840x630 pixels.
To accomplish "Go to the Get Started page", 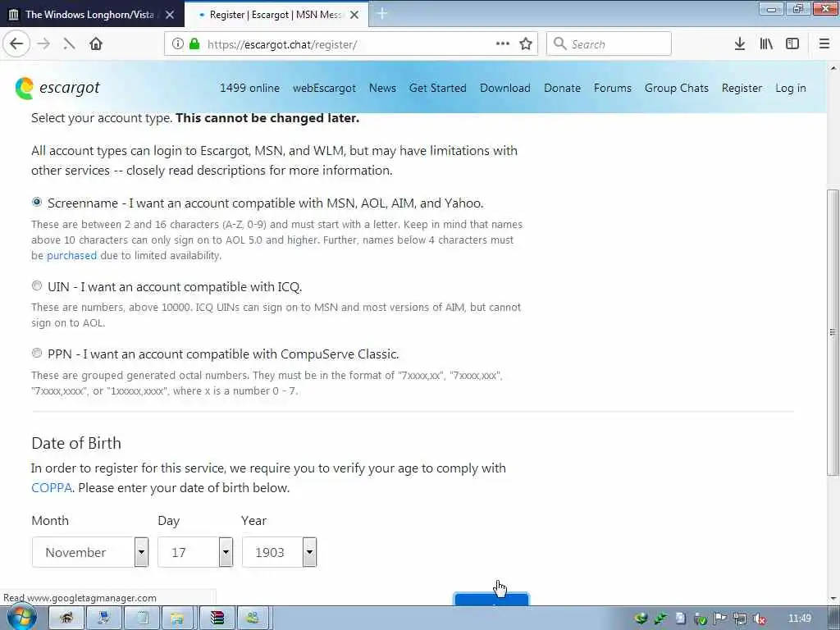I will (x=438, y=88).
